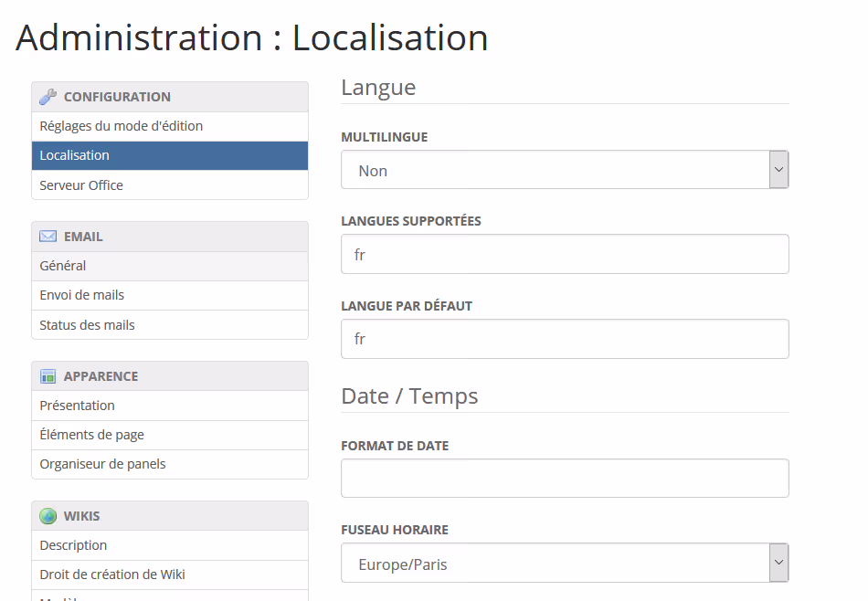Image resolution: width=868 pixels, height=601 pixels.
Task: Navigate to Éléments de page
Action: pos(91,435)
